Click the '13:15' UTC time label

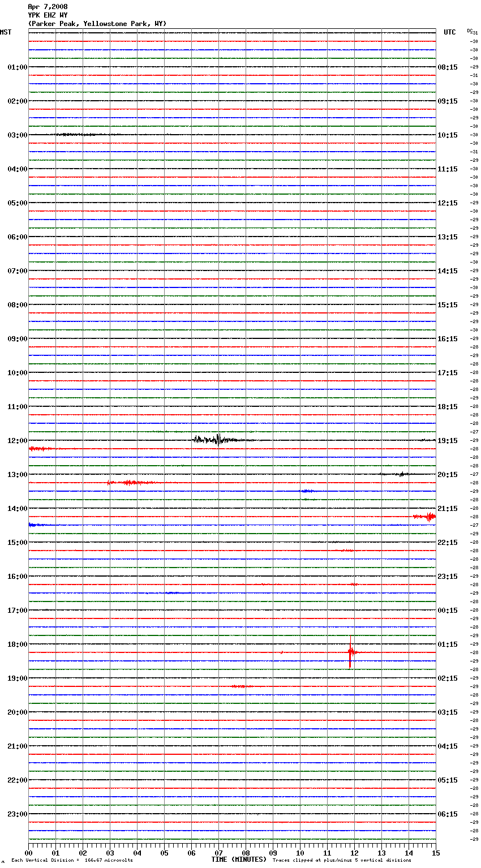(448, 237)
